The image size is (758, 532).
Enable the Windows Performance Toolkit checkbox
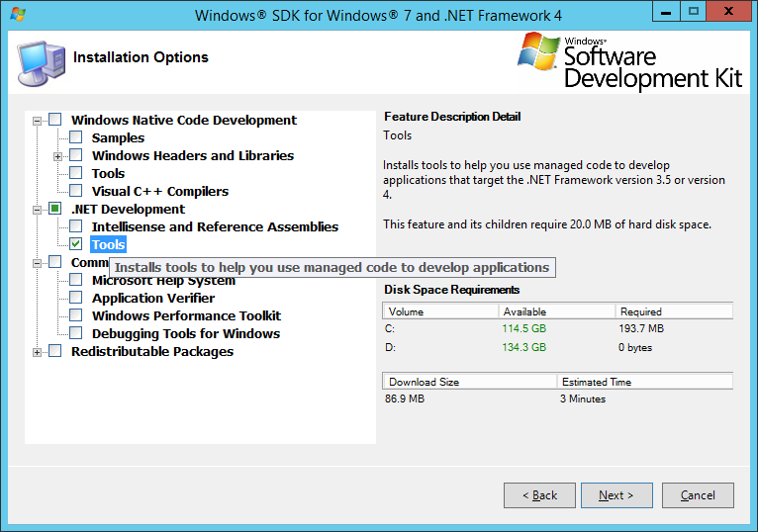pos(76,315)
